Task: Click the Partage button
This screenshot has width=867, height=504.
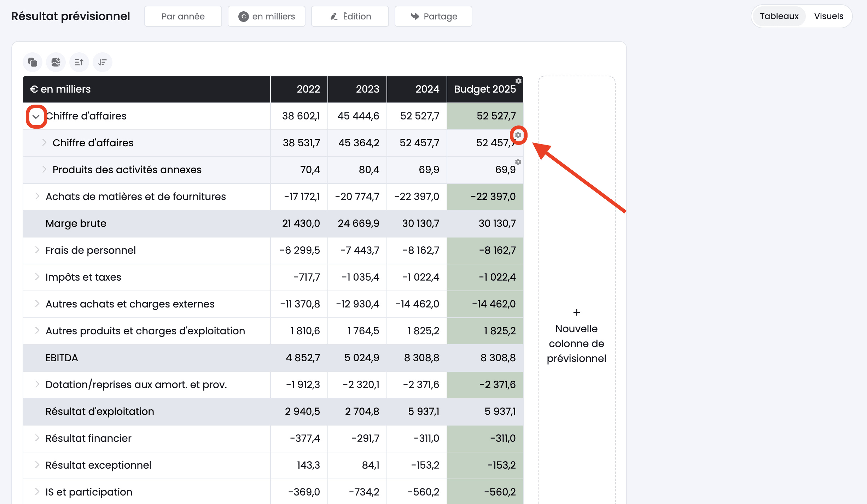Action: [x=433, y=16]
